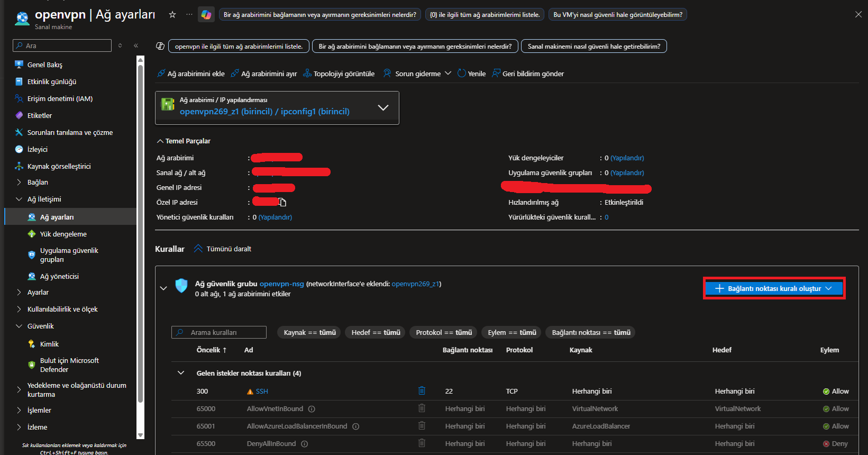Click Geri bildirim gönder
Image resolution: width=868 pixels, height=455 pixels.
[x=527, y=74]
